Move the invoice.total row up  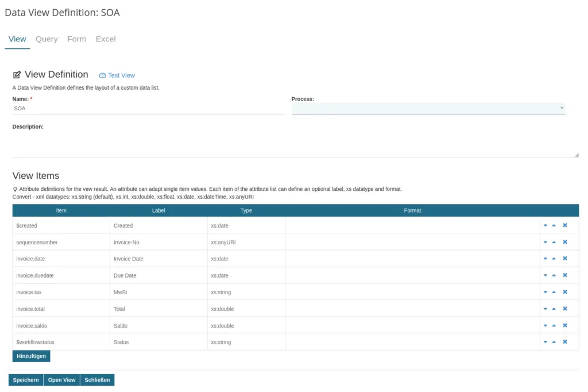(554, 309)
